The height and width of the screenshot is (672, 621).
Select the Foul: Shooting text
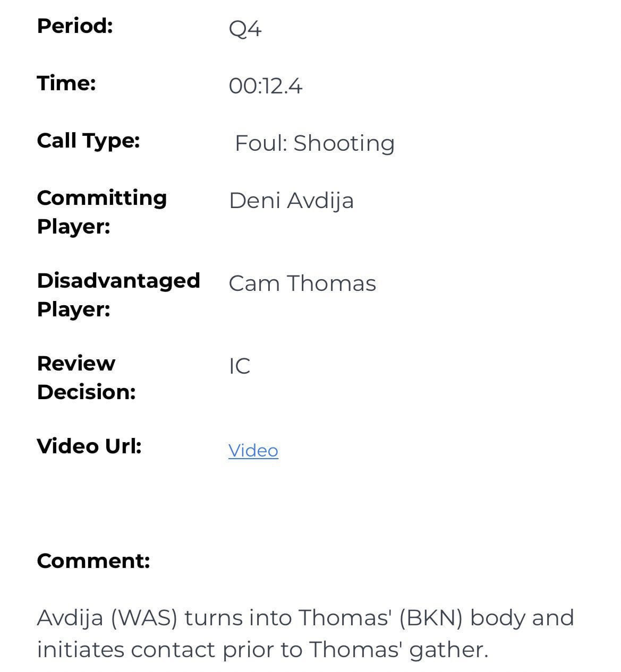coord(314,143)
